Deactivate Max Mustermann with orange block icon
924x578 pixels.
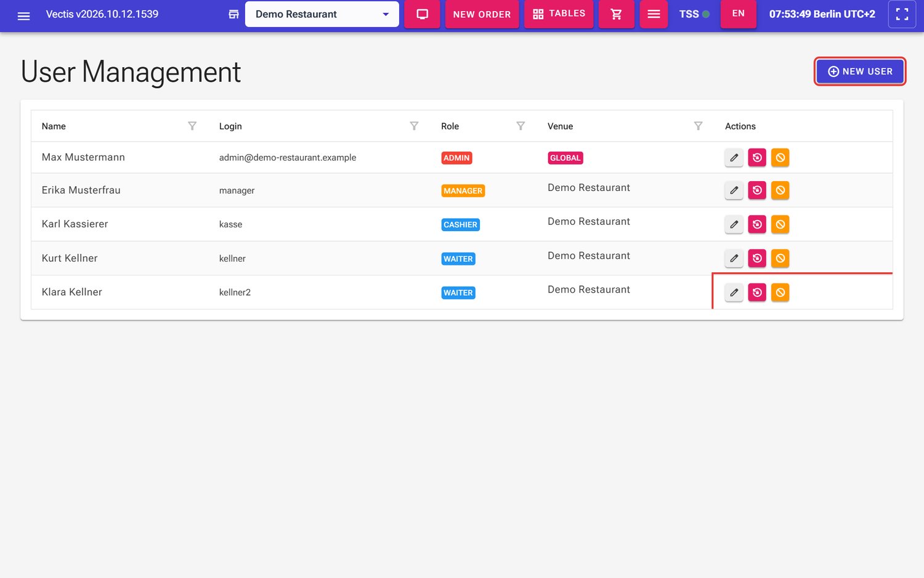coord(780,158)
